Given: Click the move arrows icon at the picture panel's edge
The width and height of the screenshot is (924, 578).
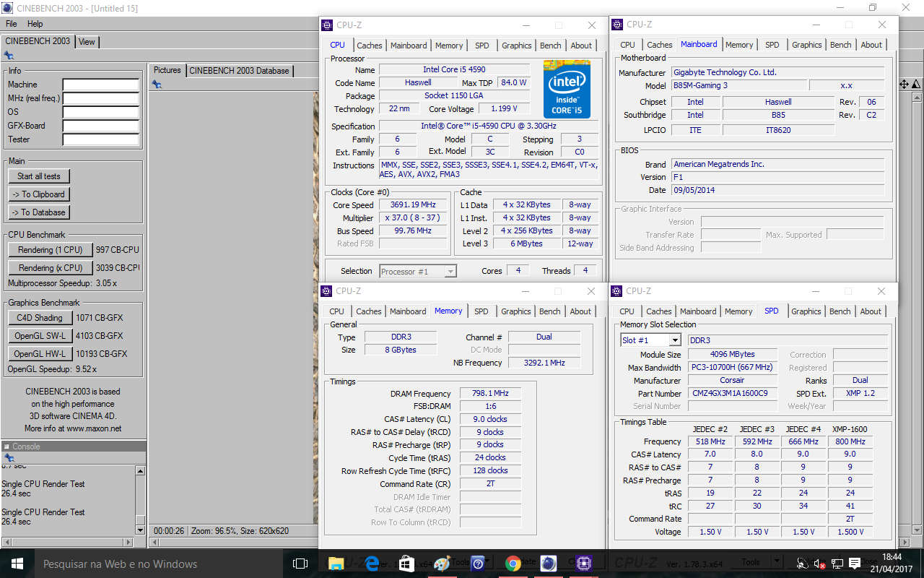Looking at the screenshot, I should 904,85.
